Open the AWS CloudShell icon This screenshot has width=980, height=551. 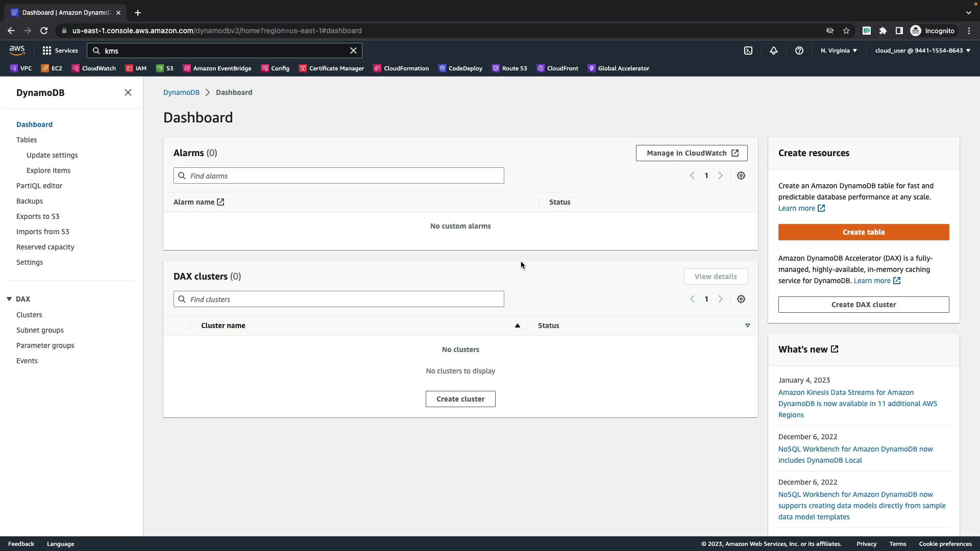pyautogui.click(x=748, y=51)
